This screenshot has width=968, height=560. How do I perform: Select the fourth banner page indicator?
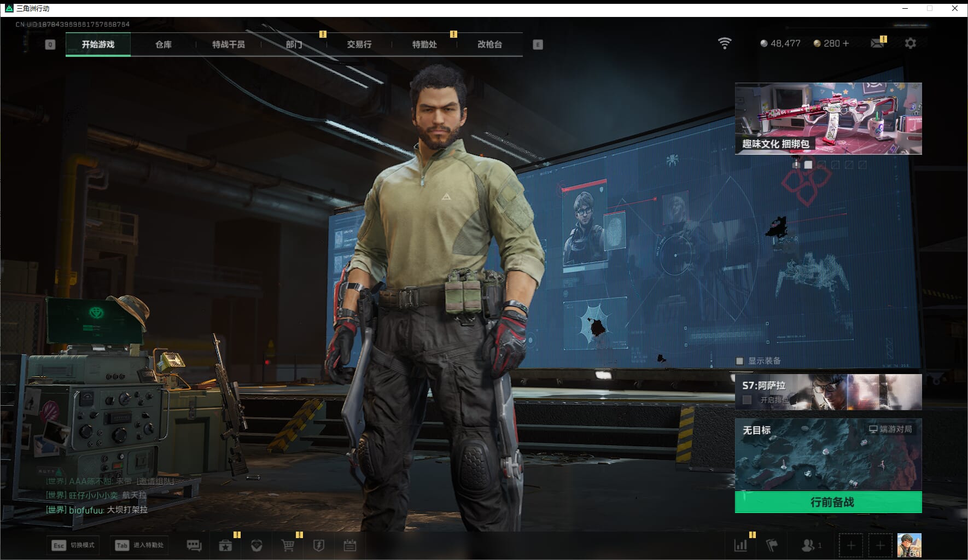[836, 165]
